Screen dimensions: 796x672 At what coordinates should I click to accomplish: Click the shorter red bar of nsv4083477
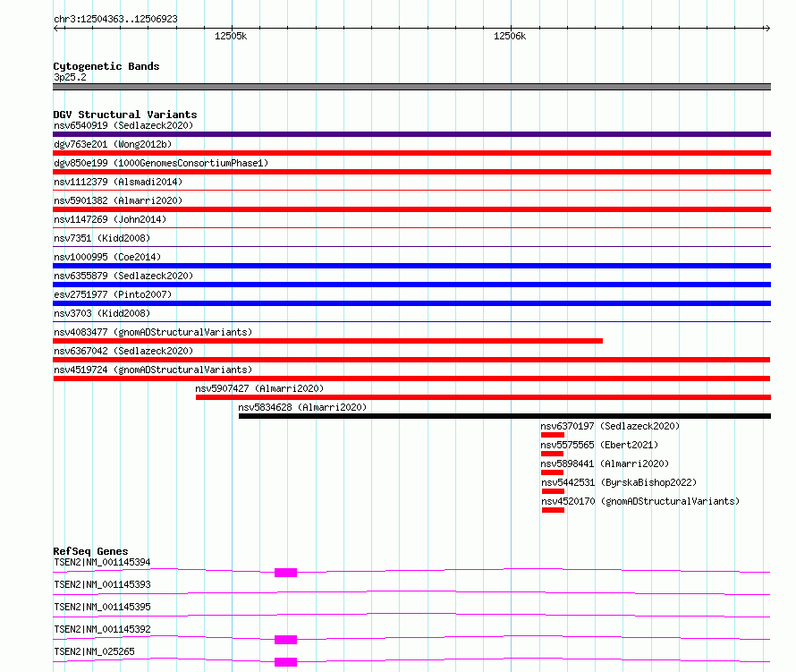[x=328, y=341]
